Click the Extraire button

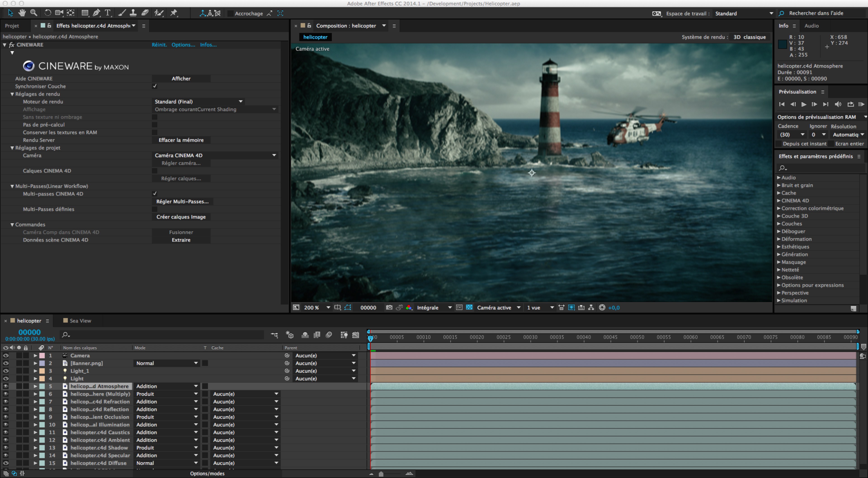(x=181, y=240)
